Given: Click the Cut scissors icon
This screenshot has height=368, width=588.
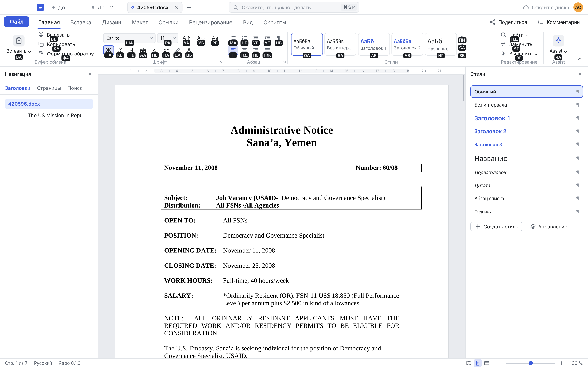Looking at the screenshot, I should point(41,35).
